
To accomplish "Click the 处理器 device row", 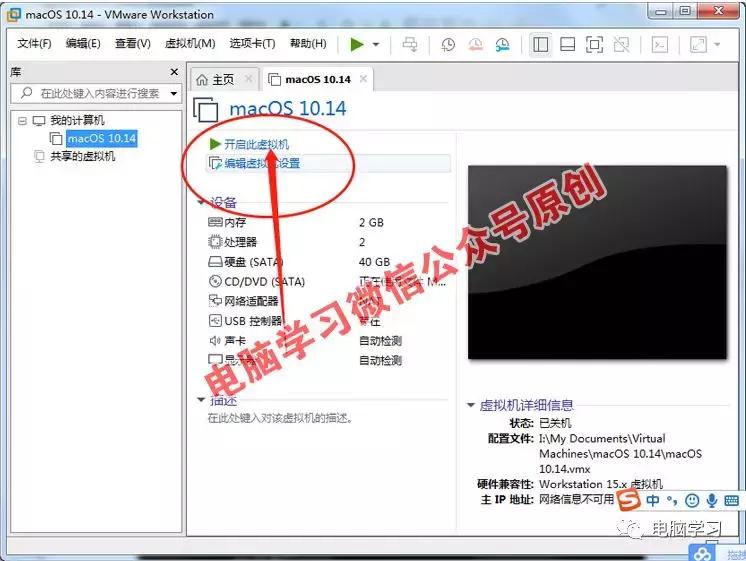I will point(327,242).
